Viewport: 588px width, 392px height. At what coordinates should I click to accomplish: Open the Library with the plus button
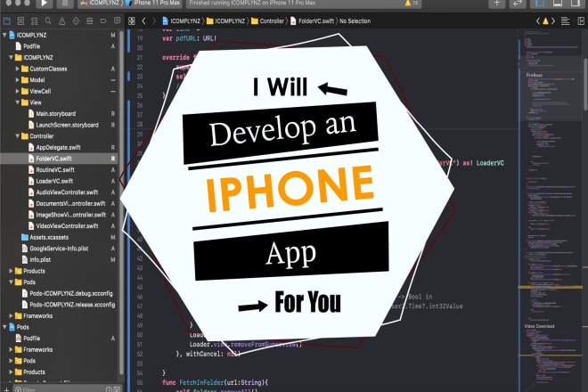tap(497, 4)
